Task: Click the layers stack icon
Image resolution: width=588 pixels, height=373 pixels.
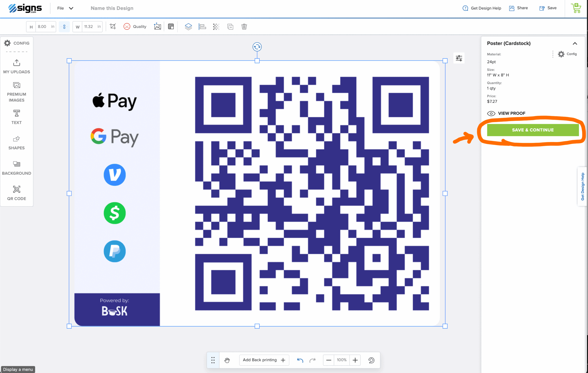Action: [x=188, y=27]
